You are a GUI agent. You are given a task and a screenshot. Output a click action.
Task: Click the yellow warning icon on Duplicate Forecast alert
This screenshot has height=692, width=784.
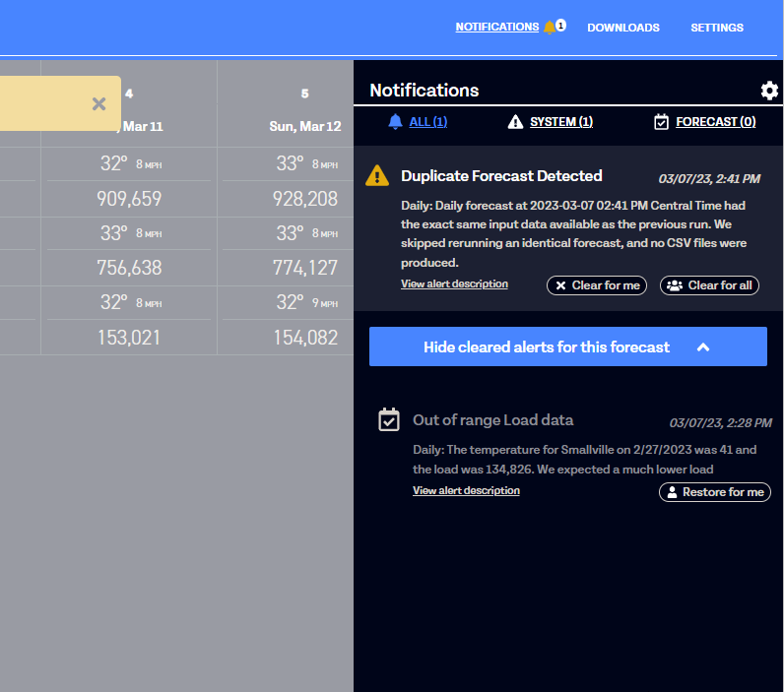377,176
